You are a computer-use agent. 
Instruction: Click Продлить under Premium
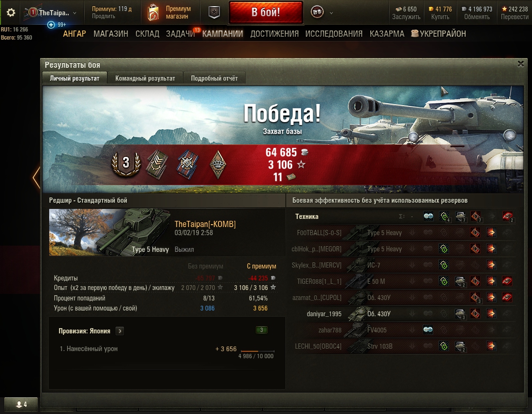tap(104, 16)
